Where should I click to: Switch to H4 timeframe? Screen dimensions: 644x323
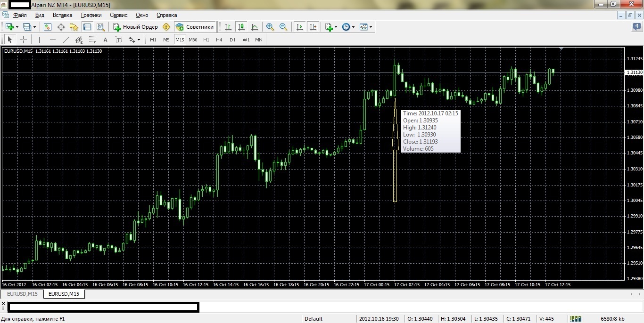click(219, 40)
